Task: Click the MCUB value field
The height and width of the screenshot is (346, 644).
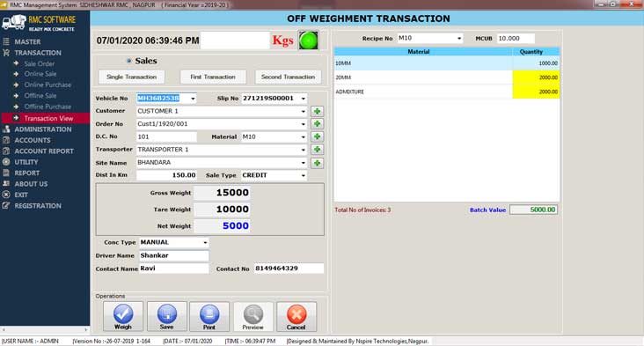Action: [x=516, y=38]
